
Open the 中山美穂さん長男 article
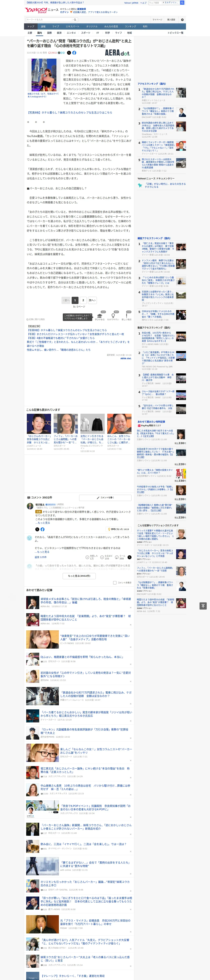click(x=85, y=787)
